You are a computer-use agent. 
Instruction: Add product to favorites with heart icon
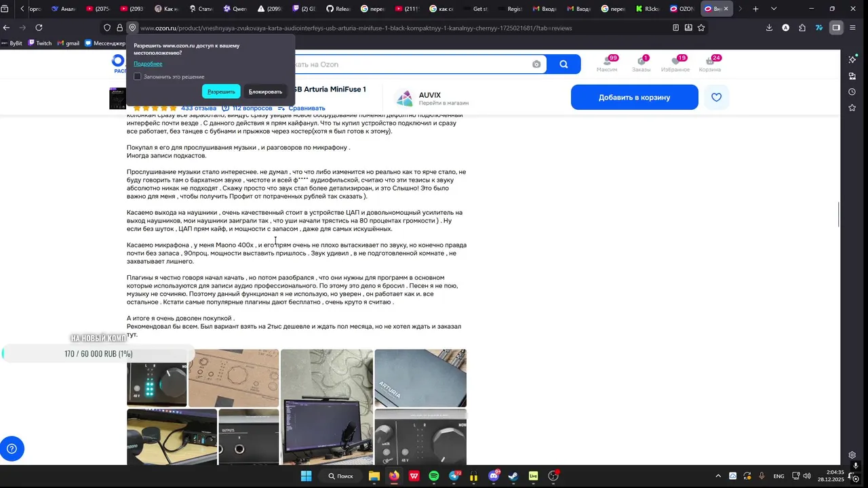pyautogui.click(x=716, y=97)
